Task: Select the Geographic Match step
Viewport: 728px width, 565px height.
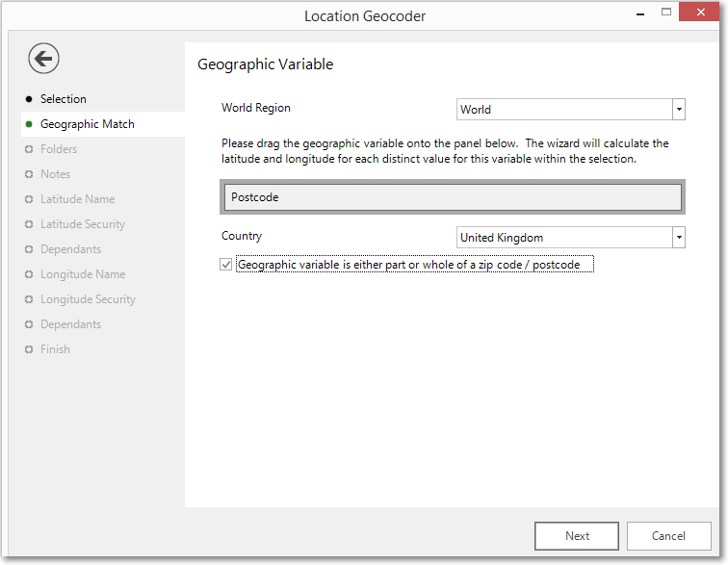Action: pos(88,124)
